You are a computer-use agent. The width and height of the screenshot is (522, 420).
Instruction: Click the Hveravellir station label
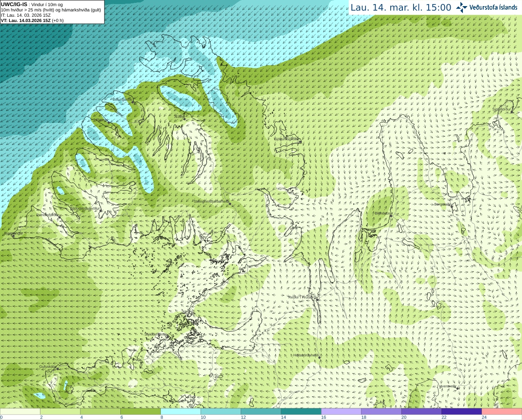pyautogui.click(x=448, y=386)
